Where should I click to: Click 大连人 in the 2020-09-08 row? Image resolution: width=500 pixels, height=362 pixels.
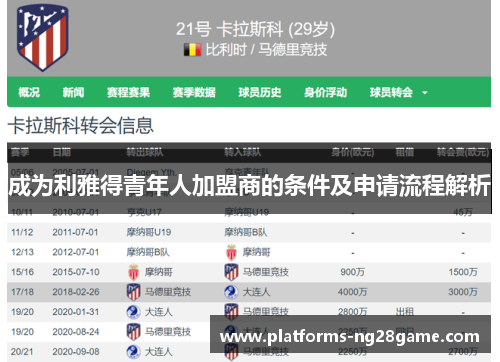click(x=158, y=352)
